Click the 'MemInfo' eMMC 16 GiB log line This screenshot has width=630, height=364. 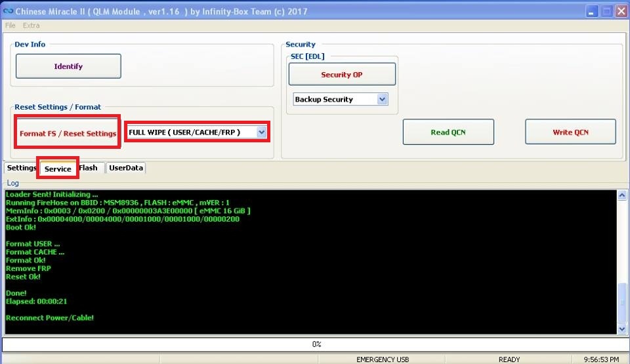tap(128, 211)
